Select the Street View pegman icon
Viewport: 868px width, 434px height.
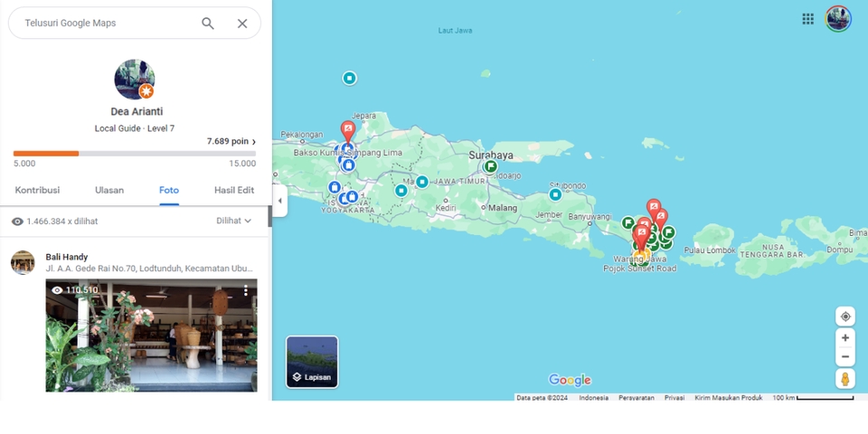[x=845, y=379]
